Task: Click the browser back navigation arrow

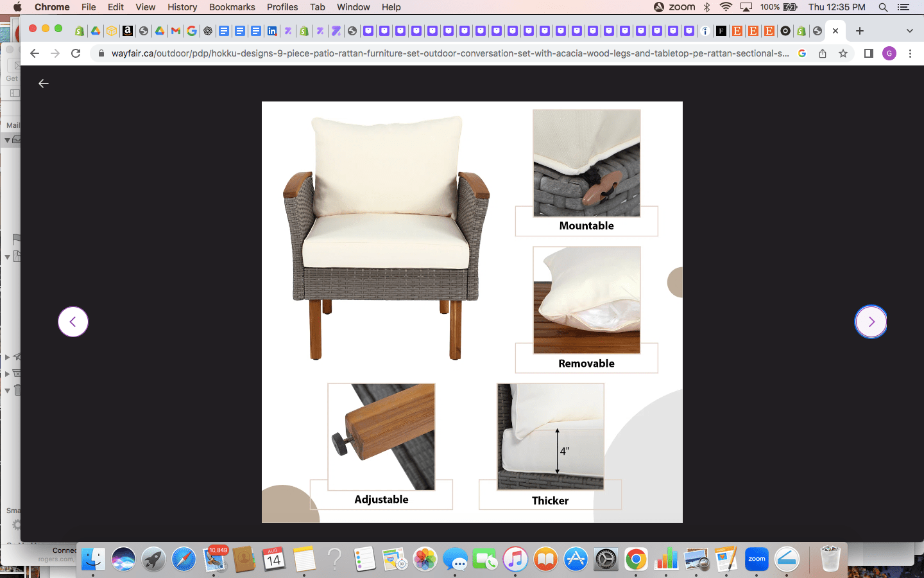Action: click(35, 53)
